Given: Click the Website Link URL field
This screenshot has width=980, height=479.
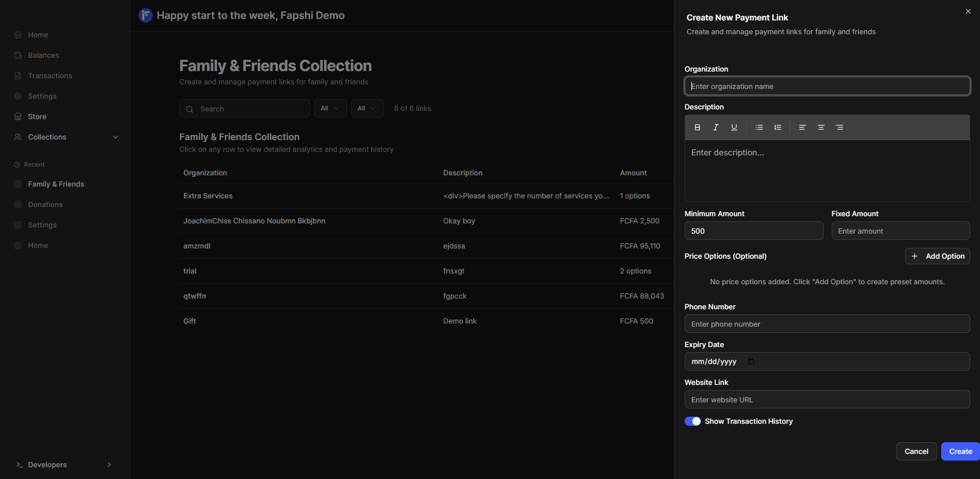Looking at the screenshot, I should 827,399.
